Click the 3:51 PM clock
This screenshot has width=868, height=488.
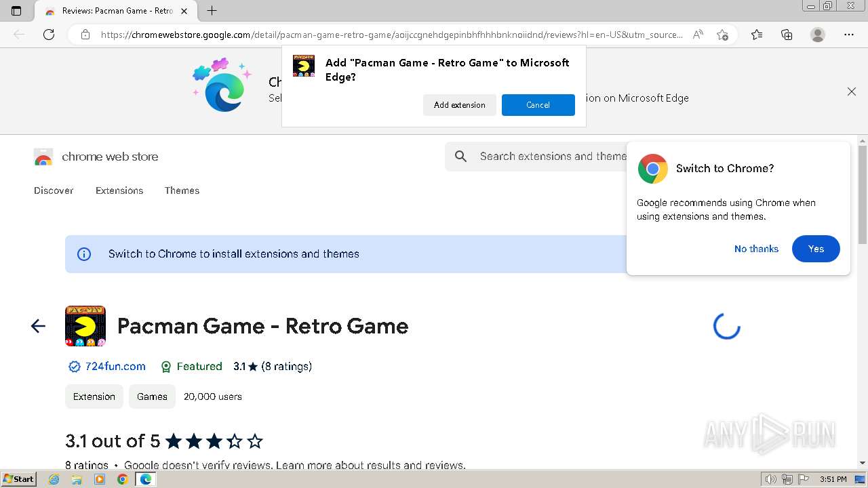tap(833, 479)
